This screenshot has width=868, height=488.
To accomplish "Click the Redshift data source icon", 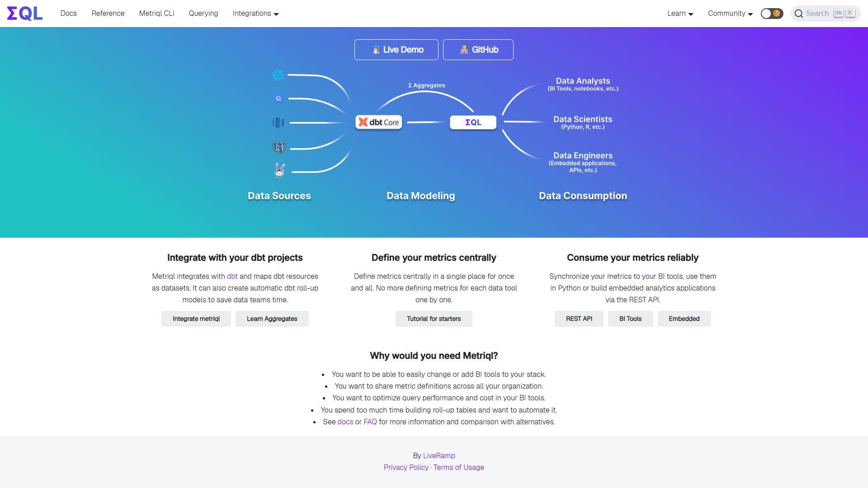I will 278,122.
